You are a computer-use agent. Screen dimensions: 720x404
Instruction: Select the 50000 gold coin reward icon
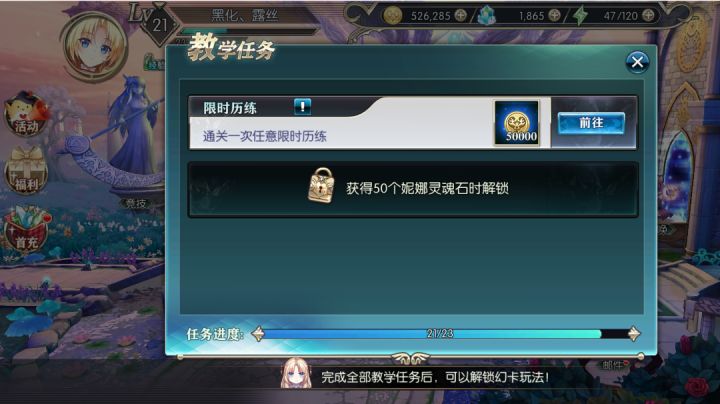[517, 123]
